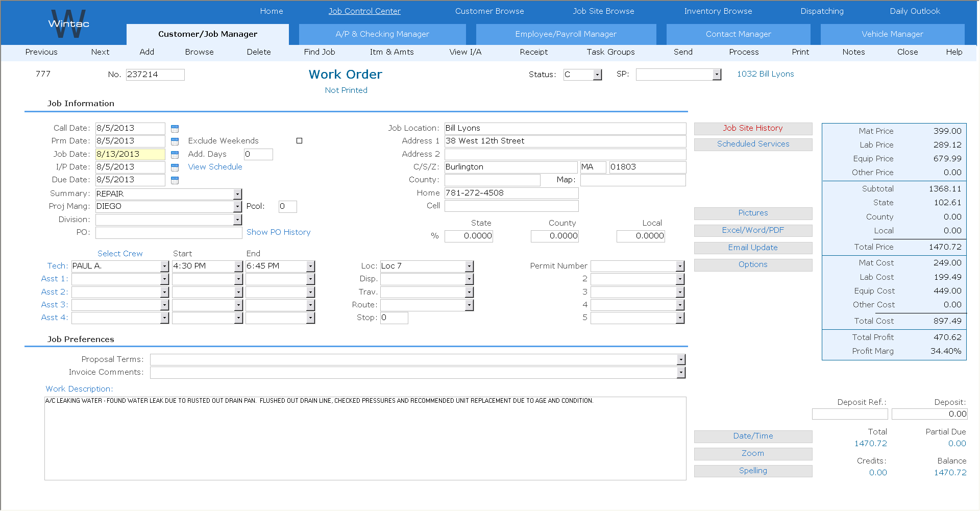Image resolution: width=980 pixels, height=511 pixels.
Task: Export via Excel/Word/PDF button
Action: (753, 231)
